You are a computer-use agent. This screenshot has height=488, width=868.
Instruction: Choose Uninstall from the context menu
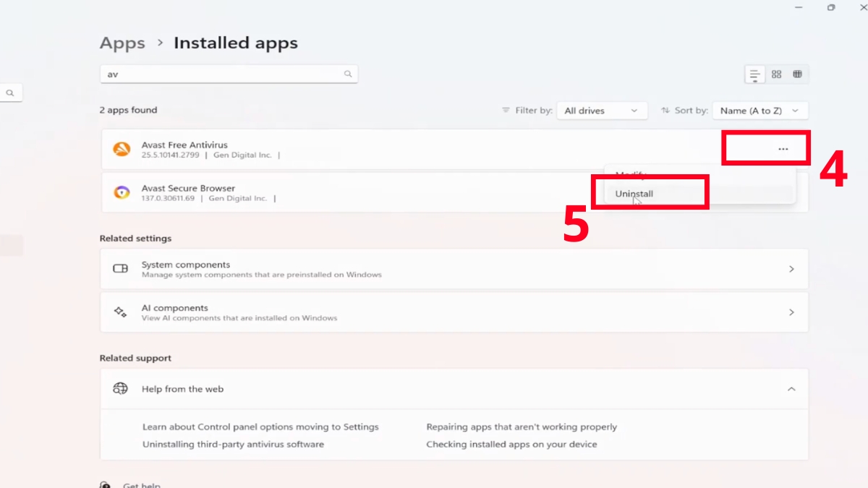coord(634,194)
